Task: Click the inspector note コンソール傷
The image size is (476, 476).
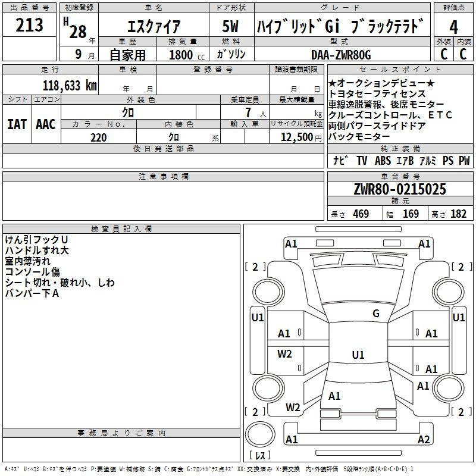Action: tap(33, 272)
